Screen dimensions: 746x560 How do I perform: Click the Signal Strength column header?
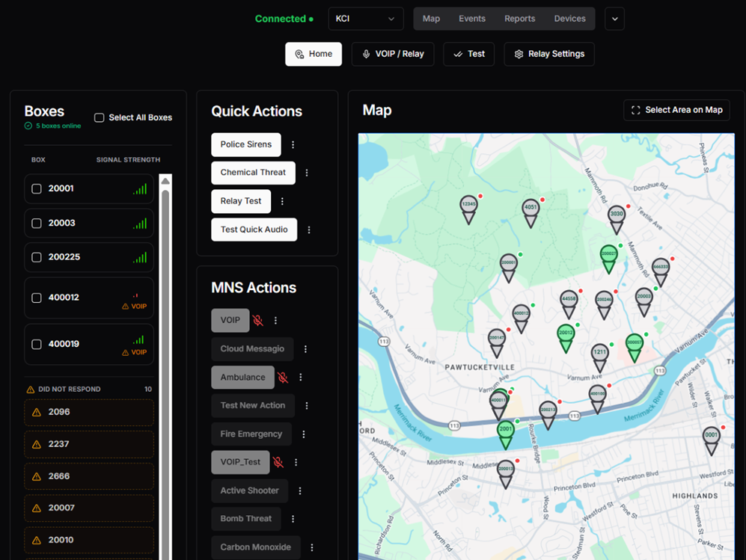(129, 160)
